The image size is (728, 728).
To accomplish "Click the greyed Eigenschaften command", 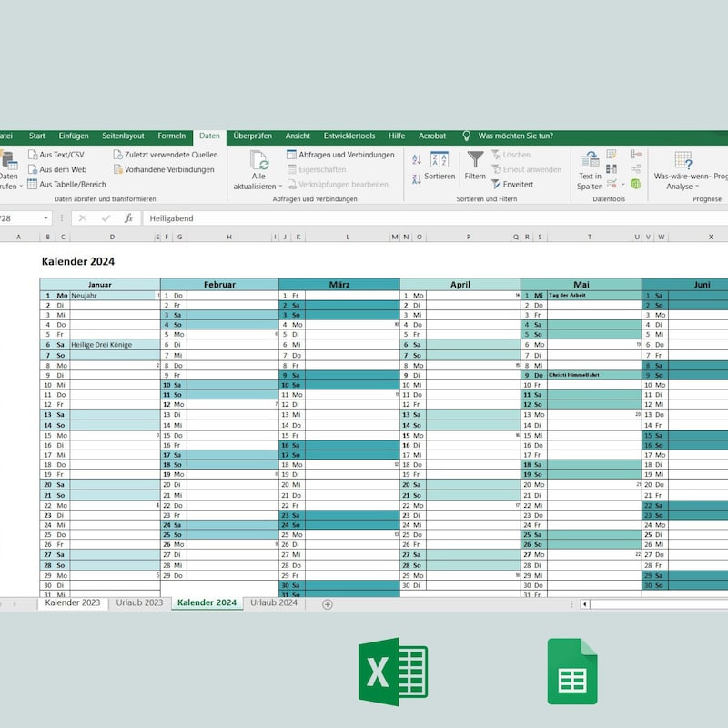I will (x=316, y=169).
